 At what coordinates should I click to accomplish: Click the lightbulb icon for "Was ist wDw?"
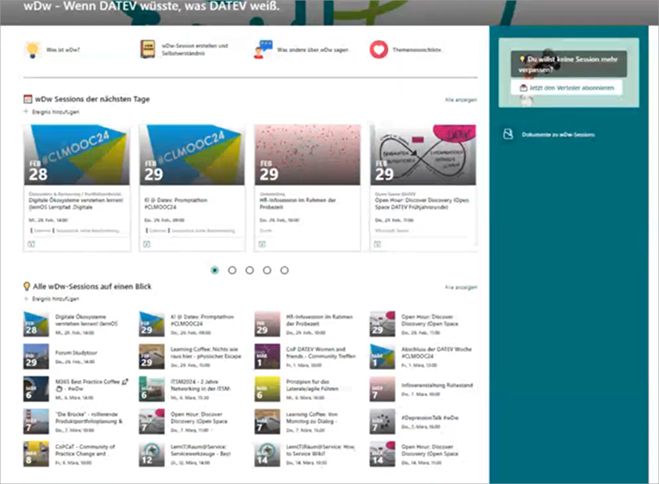coord(32,49)
